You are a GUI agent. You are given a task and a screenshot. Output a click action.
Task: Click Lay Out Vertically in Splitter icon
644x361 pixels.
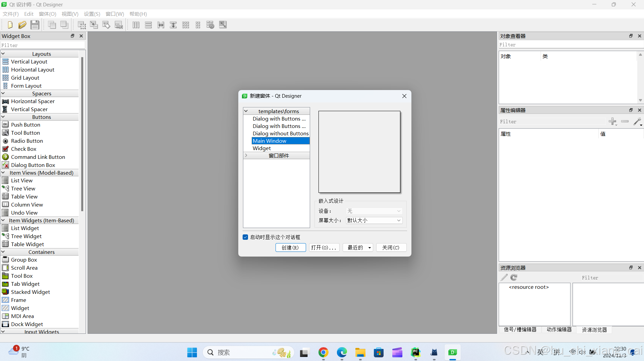(173, 25)
